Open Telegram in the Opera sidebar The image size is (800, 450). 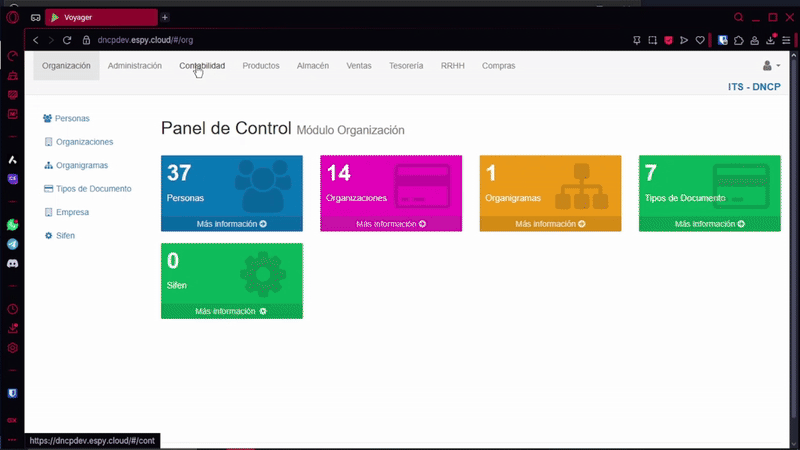13,243
